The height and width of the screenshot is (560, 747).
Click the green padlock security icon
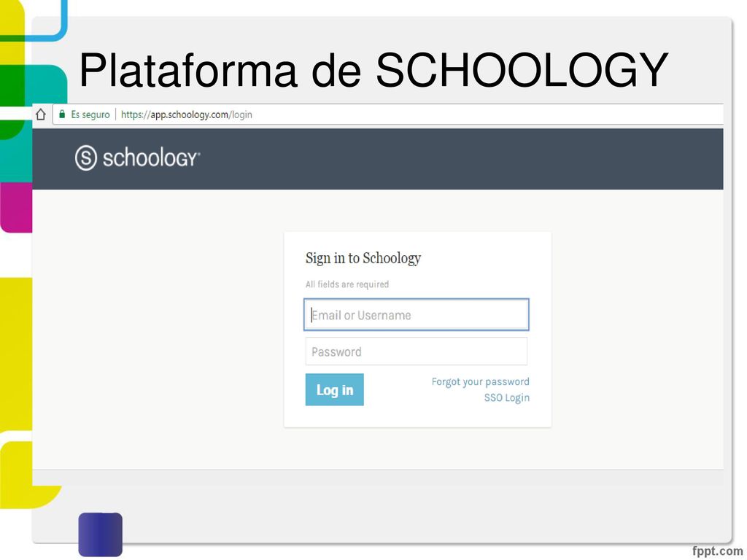click(62, 114)
